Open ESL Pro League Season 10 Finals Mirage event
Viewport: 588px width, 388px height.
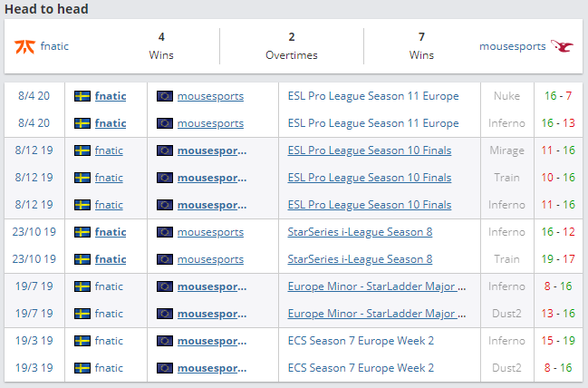pyautogui.click(x=369, y=150)
